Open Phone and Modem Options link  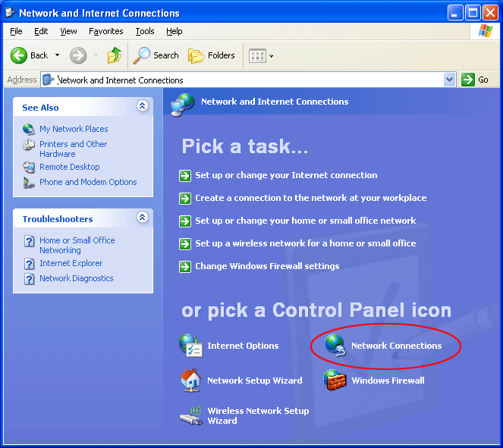click(x=88, y=182)
